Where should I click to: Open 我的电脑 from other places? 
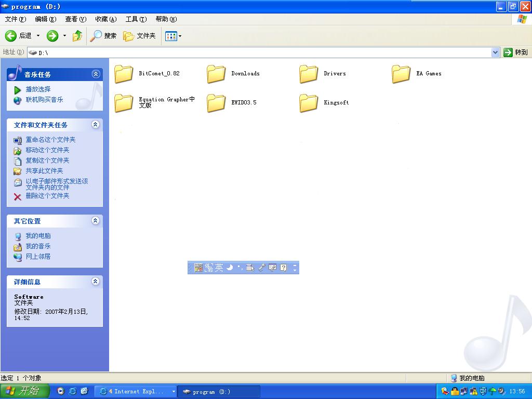coord(38,236)
